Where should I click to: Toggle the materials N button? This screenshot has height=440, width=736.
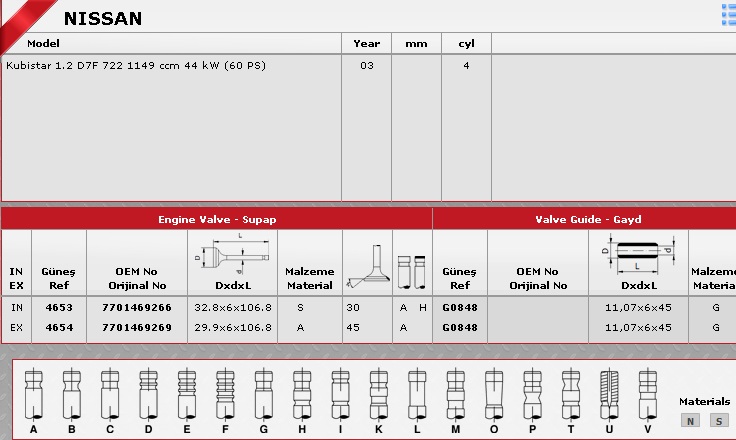690,420
